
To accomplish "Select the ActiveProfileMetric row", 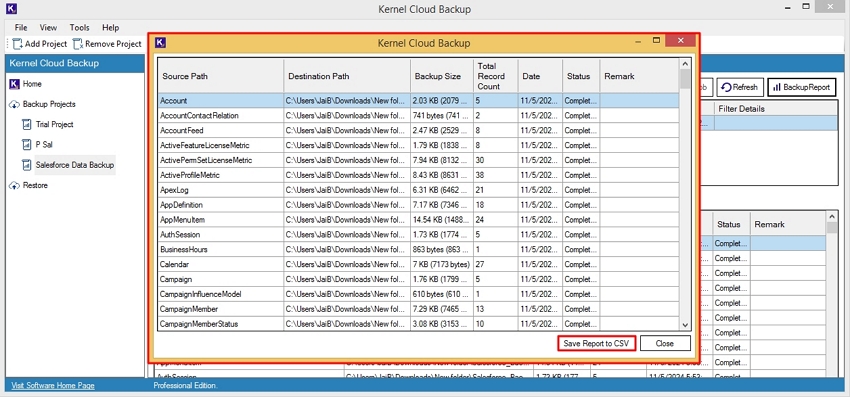I will (x=418, y=175).
